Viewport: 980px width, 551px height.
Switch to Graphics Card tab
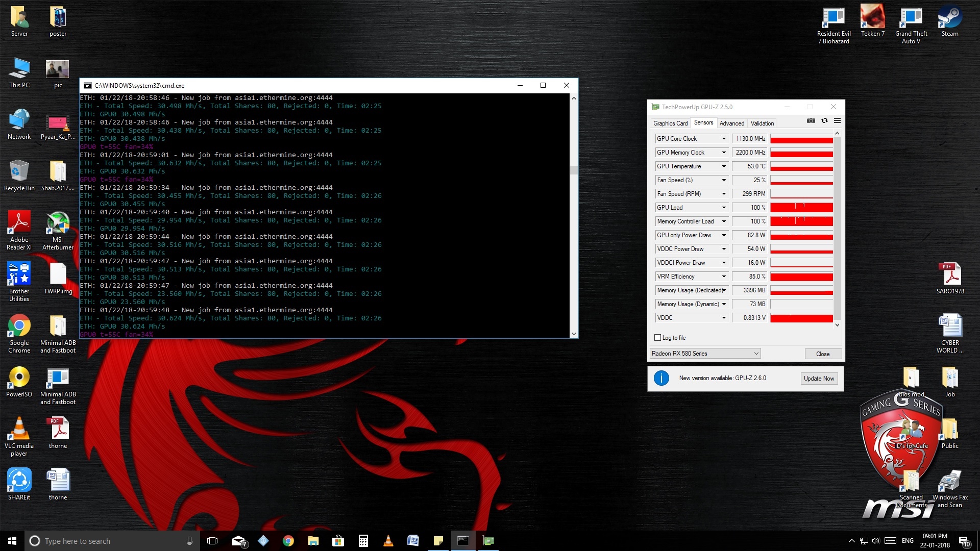(x=670, y=123)
